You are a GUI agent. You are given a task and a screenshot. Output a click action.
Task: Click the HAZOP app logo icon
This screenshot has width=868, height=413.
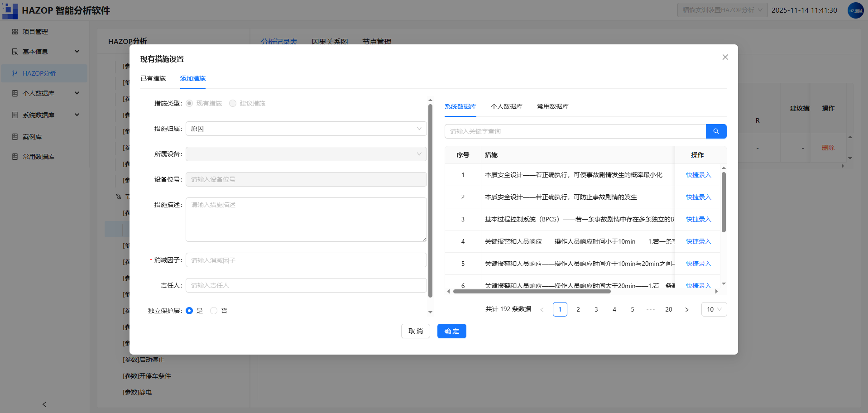(x=10, y=10)
